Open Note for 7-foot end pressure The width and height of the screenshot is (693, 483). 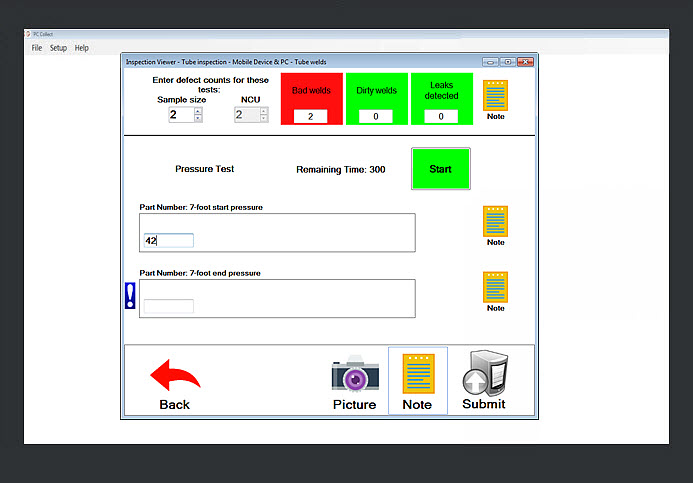495,288
